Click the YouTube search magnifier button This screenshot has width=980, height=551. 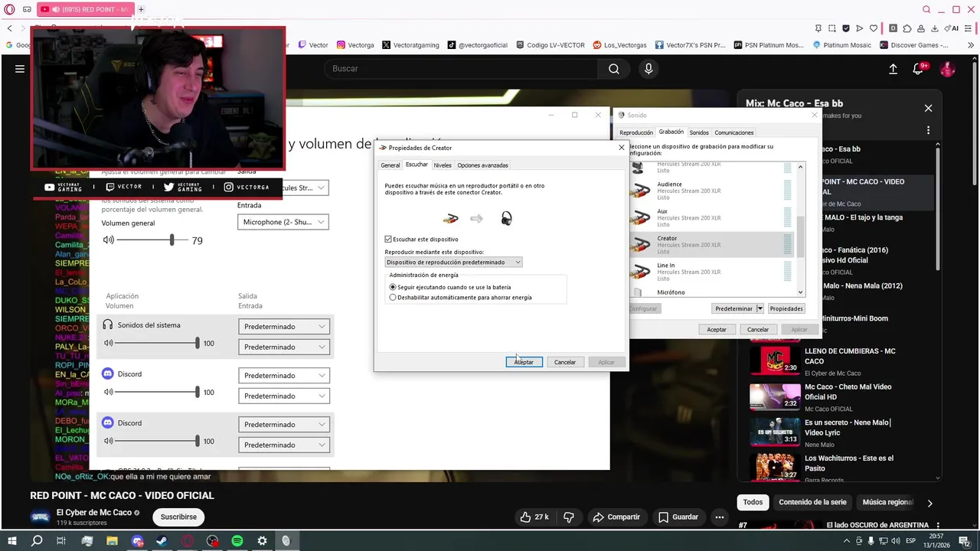coord(614,69)
